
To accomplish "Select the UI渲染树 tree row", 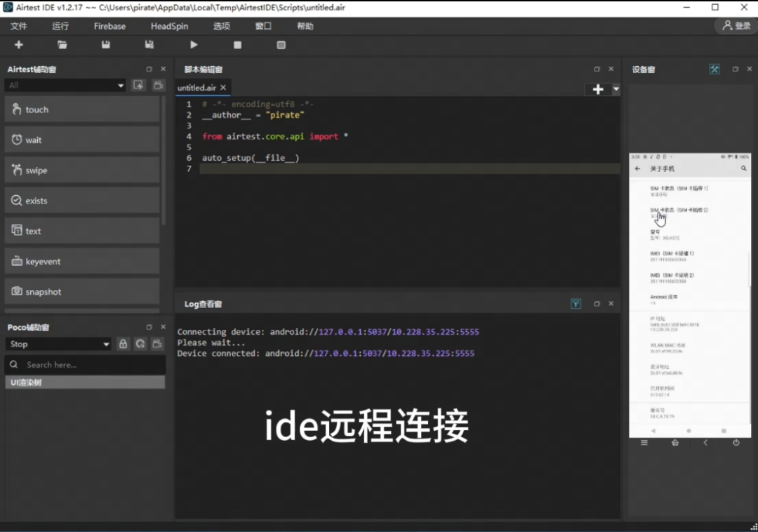I will [85, 383].
